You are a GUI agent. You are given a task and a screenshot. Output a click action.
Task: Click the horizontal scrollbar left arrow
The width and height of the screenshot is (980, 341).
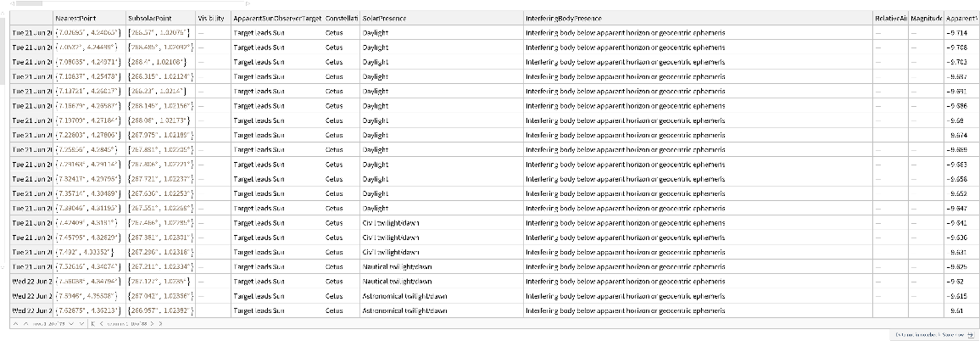pyautogui.click(x=12, y=3)
